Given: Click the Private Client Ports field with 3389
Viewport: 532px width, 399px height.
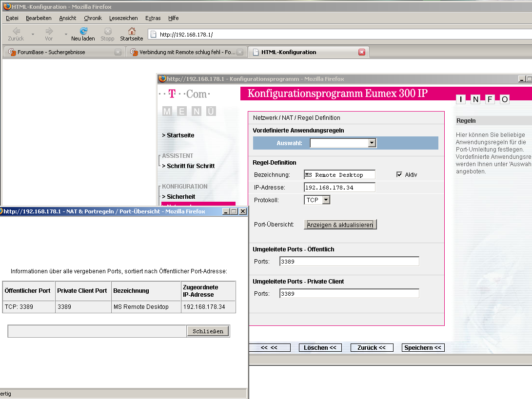Looking at the screenshot, I should click(x=350, y=294).
